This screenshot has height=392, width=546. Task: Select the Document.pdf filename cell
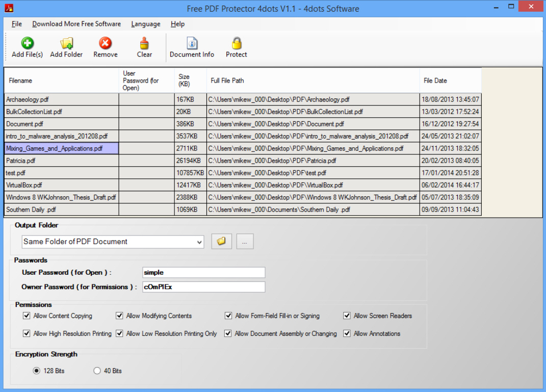point(62,124)
